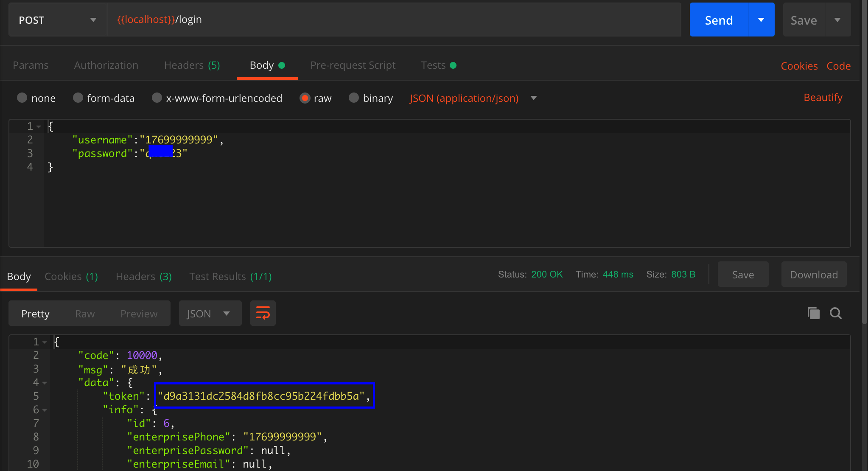
Task: Copy response body to clipboard icon
Action: (813, 313)
